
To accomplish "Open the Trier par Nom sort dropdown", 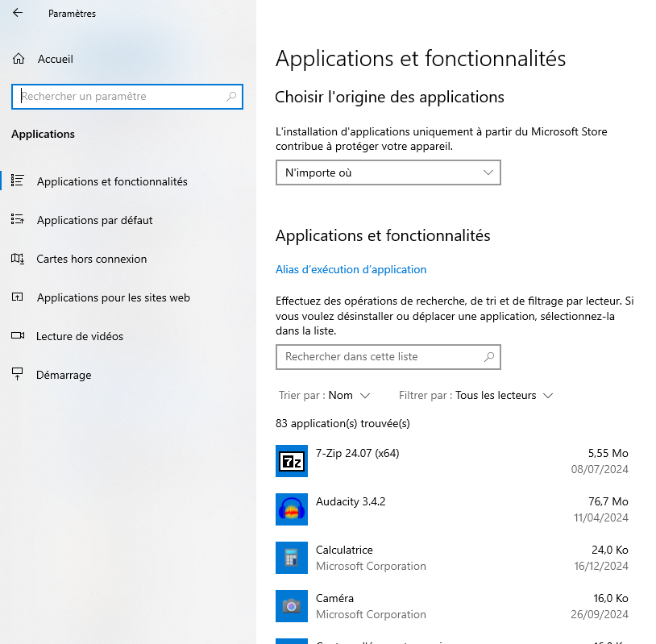I will [x=324, y=396].
